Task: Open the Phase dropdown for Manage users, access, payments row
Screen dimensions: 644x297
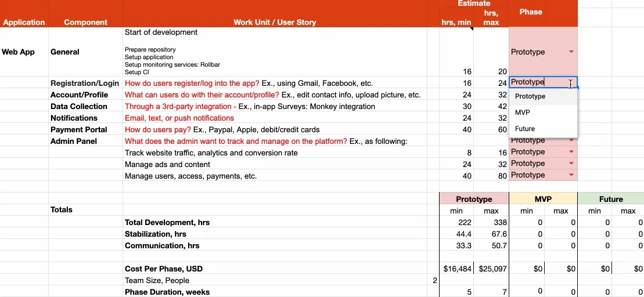Action: (571, 175)
